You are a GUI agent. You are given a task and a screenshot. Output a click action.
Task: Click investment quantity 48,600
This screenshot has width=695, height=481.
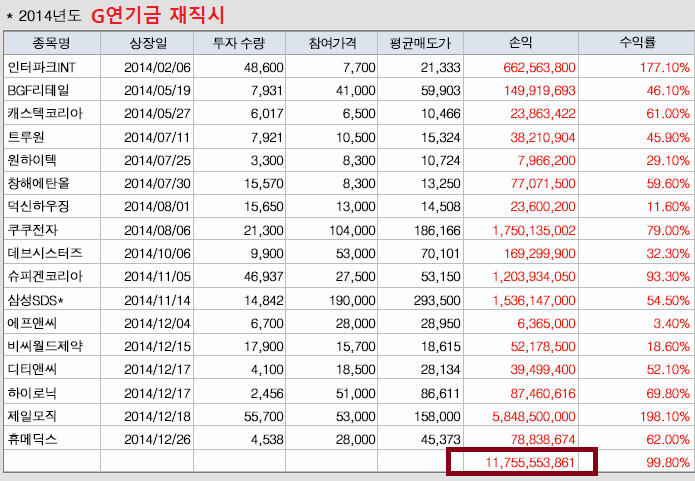pyautogui.click(x=264, y=67)
